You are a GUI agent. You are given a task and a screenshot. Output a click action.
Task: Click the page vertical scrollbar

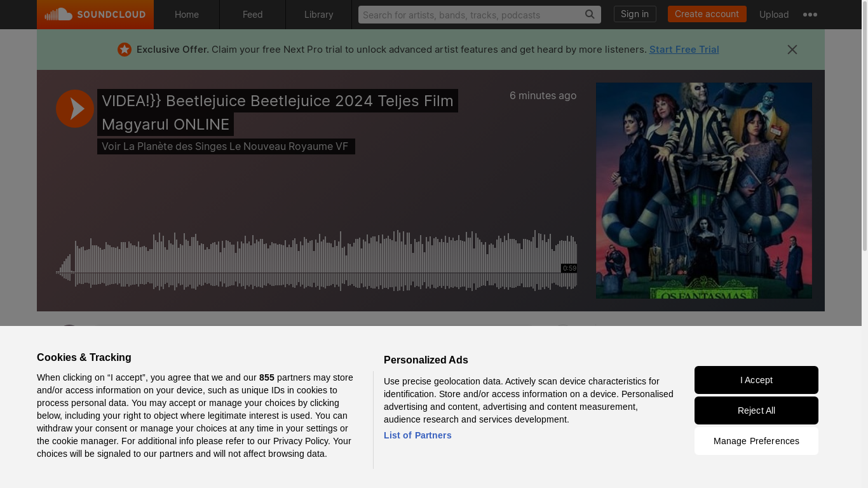(x=864, y=127)
